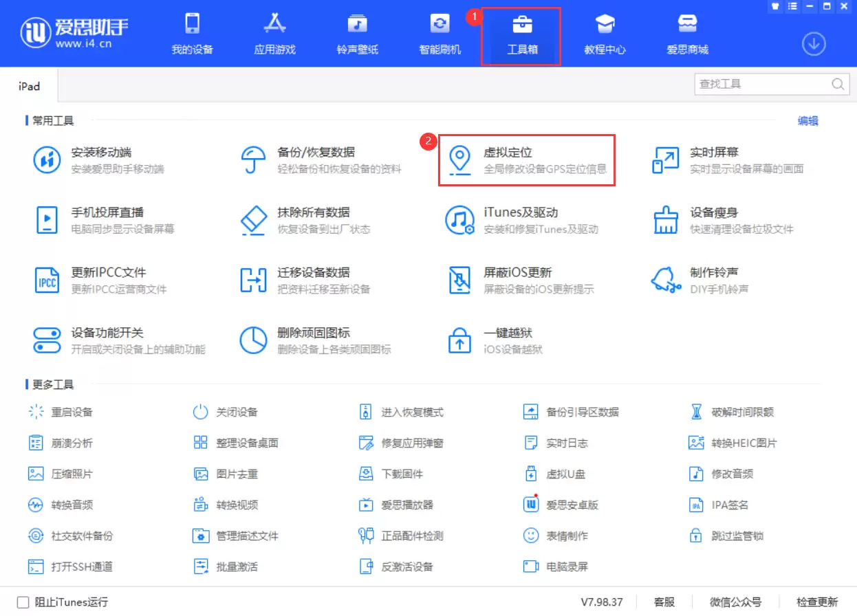The image size is (857, 616).
Task: Open 制作铃声 bell tool
Action: pyautogui.click(x=699, y=280)
